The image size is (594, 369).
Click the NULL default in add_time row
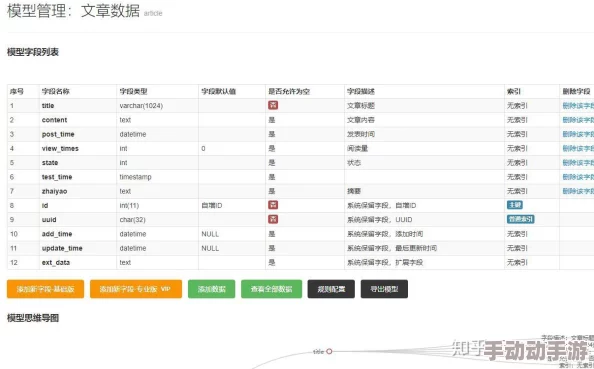pos(210,234)
